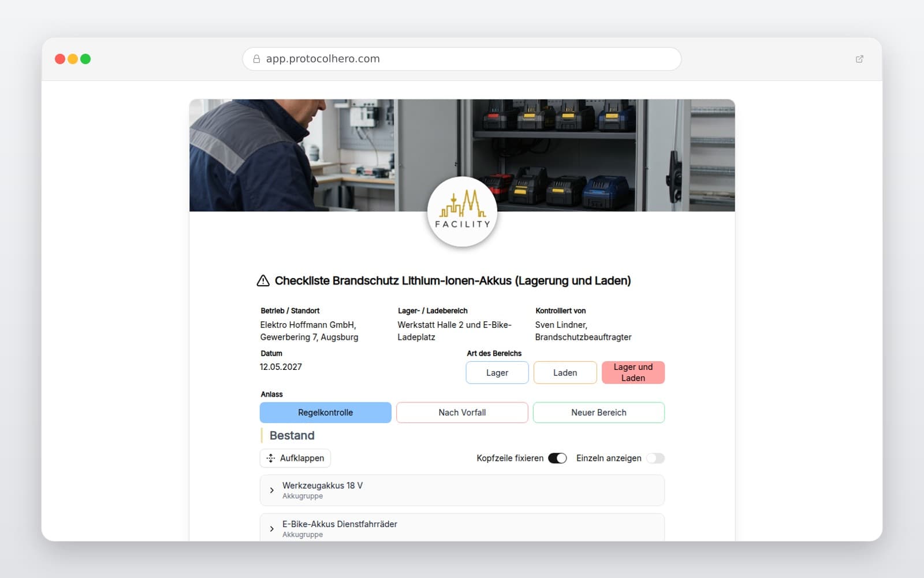This screenshot has height=578, width=924.
Task: Toggle Kopfzeile fixieren switch off
Action: 557,458
